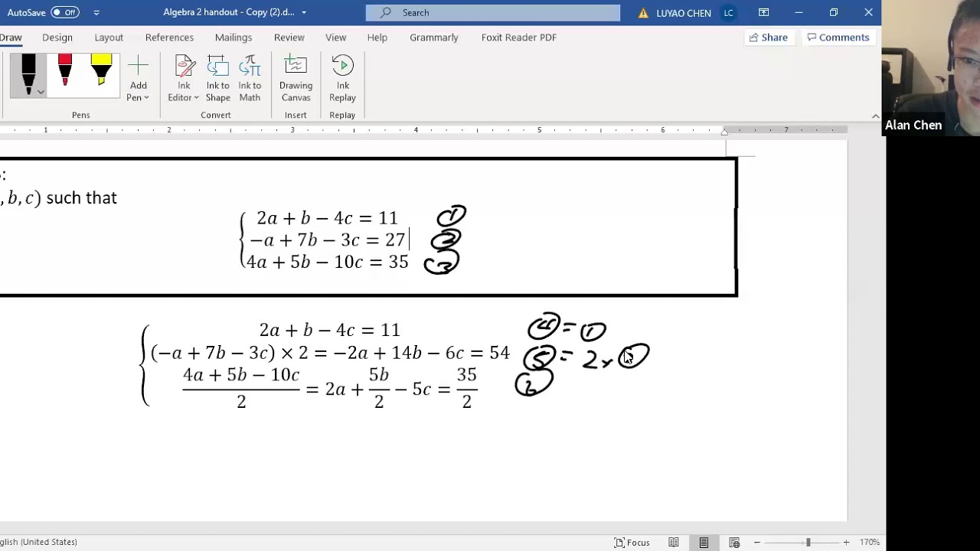Click the zoom out minus button
The image size is (980, 551).
click(x=756, y=543)
